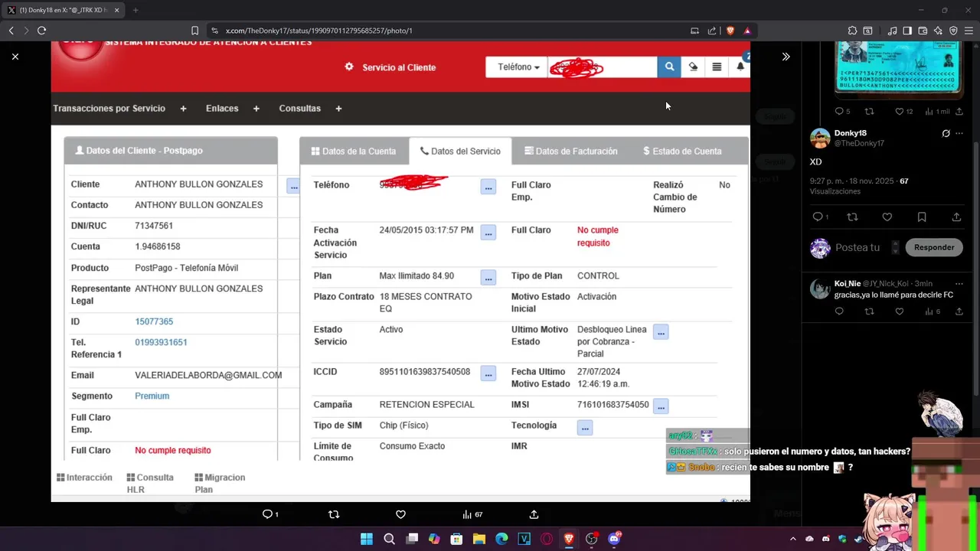The height and width of the screenshot is (551, 980).
Task: Open the @TheDonky17 profile handle link
Action: click(859, 143)
